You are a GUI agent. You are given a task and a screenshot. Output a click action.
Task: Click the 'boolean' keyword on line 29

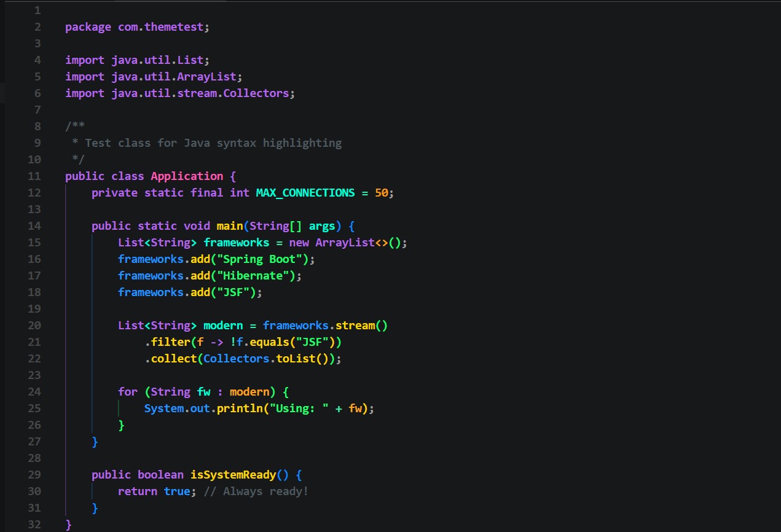161,475
